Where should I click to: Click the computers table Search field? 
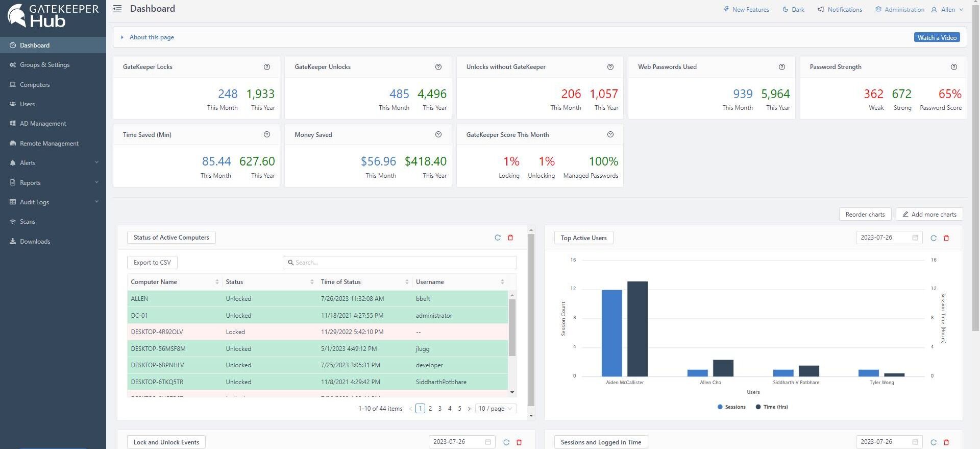400,263
